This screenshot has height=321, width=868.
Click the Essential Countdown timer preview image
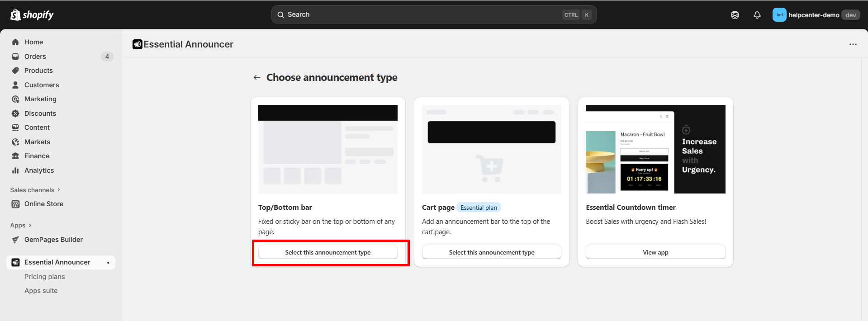[655, 149]
